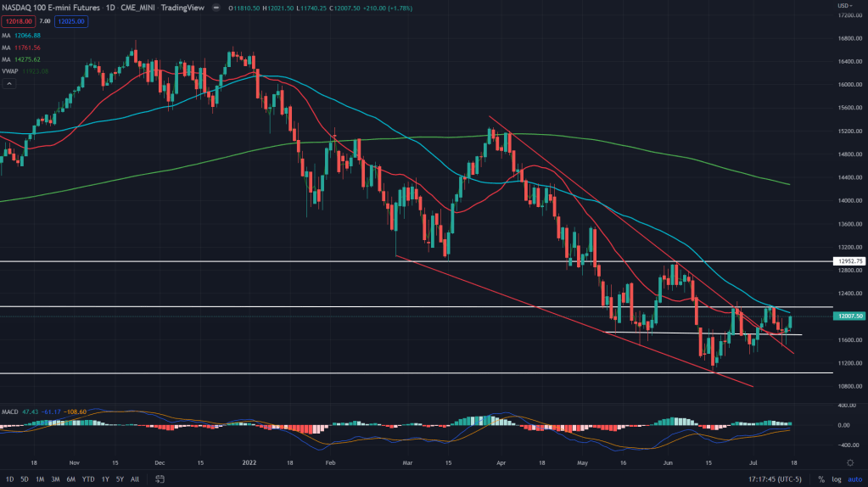
Task: Show the All time range
Action: 135,479
